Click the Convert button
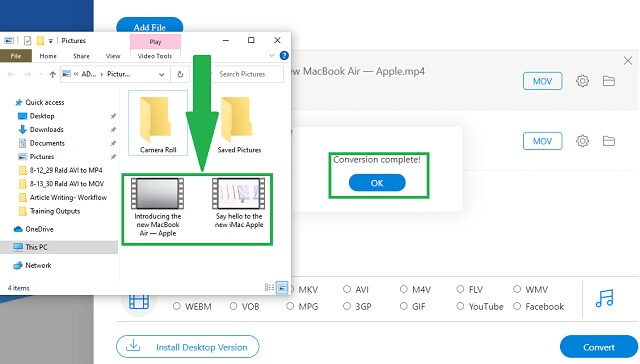 click(598, 347)
